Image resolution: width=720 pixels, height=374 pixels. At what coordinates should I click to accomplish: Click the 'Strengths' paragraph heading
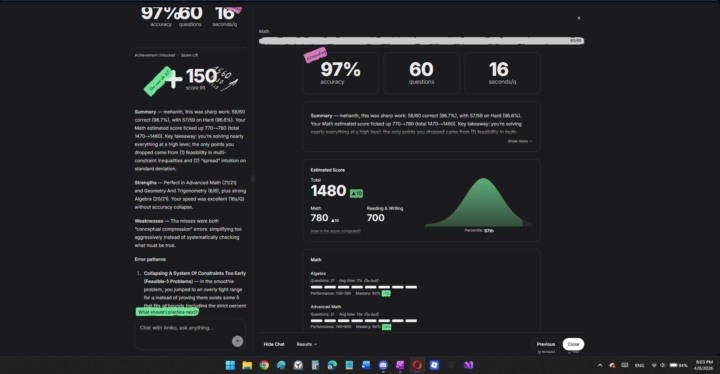click(145, 182)
